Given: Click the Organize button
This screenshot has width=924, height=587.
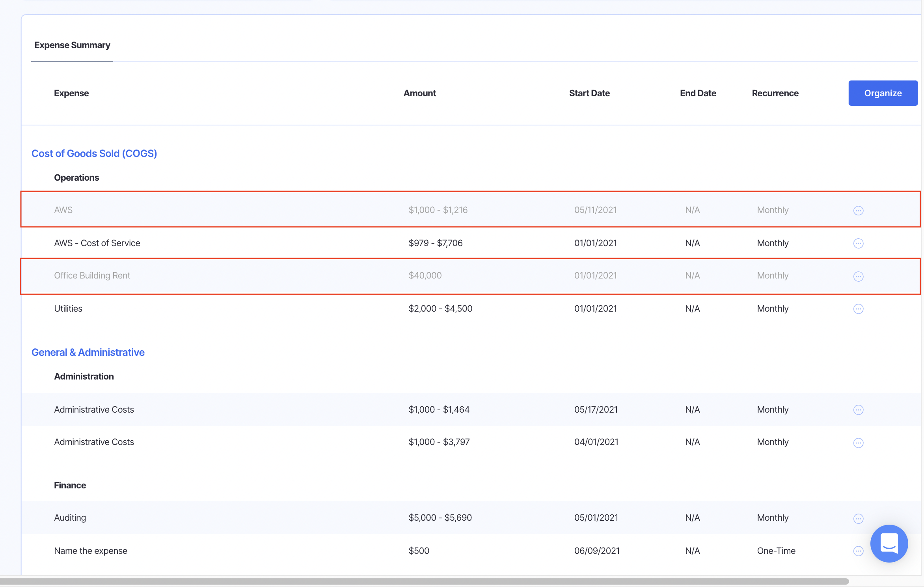Looking at the screenshot, I should click(883, 93).
